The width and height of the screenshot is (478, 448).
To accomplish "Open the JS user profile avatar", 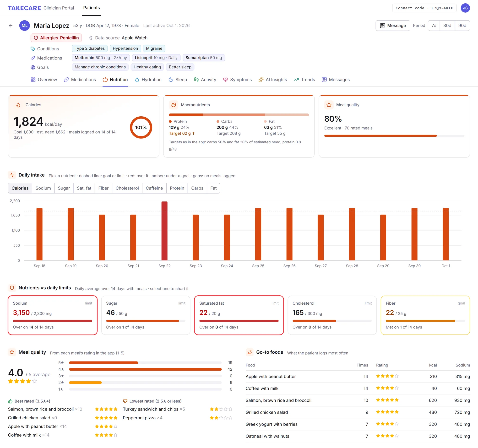I will [x=465, y=8].
